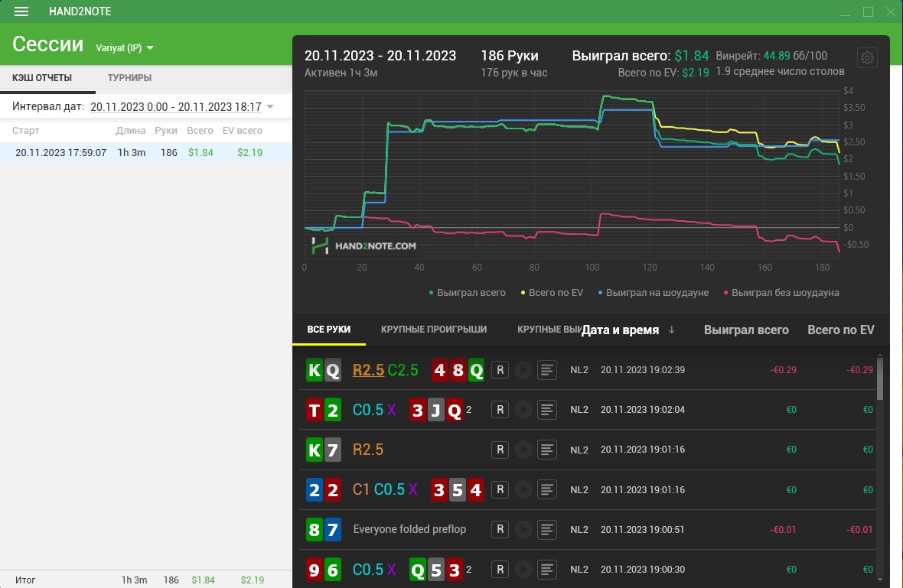Click the '186 Руки' header value
903x588 pixels.
pyautogui.click(x=510, y=56)
